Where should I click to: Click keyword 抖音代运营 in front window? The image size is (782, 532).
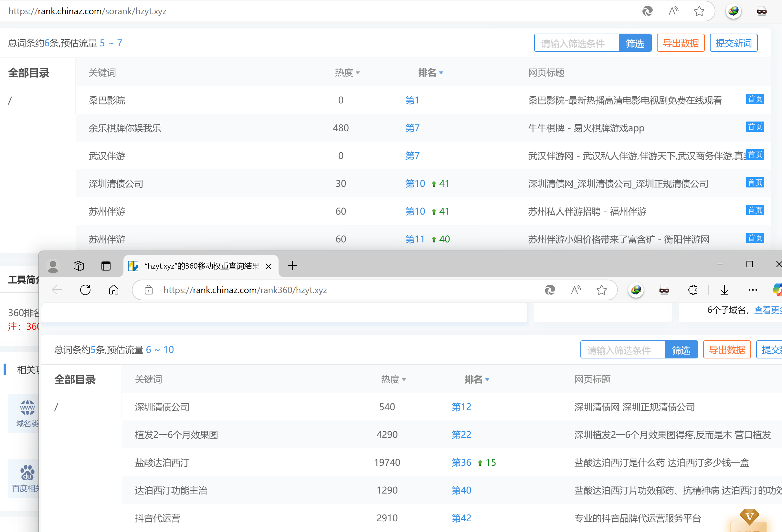click(157, 518)
